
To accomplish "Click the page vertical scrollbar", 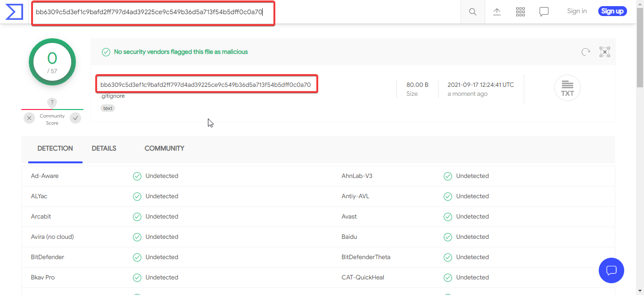I will 640,142.
